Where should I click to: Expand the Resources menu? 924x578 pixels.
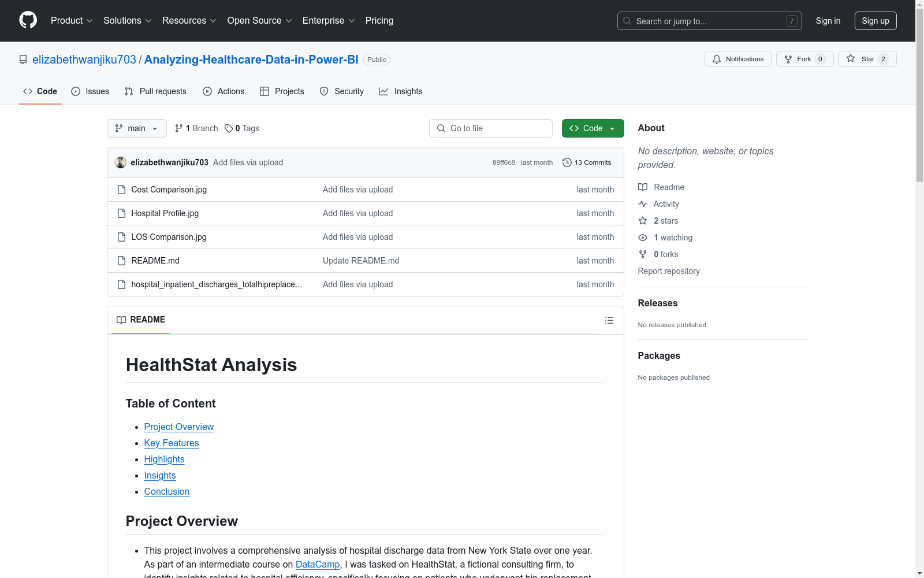pos(189,20)
